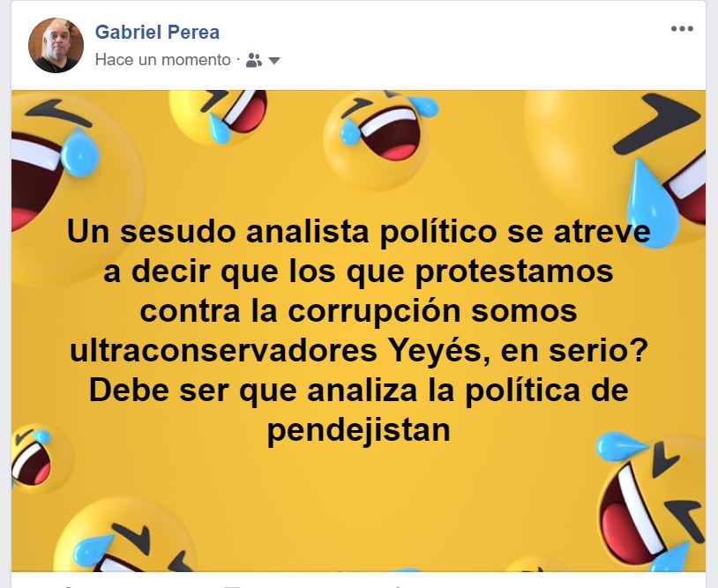Open the Gabriel Perea profile name link

157,32
